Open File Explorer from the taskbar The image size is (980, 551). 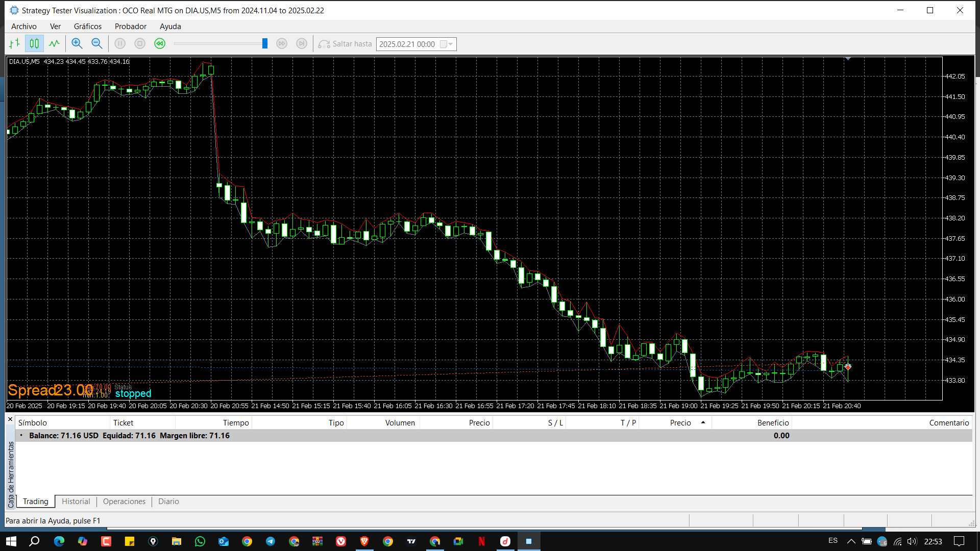click(177, 541)
